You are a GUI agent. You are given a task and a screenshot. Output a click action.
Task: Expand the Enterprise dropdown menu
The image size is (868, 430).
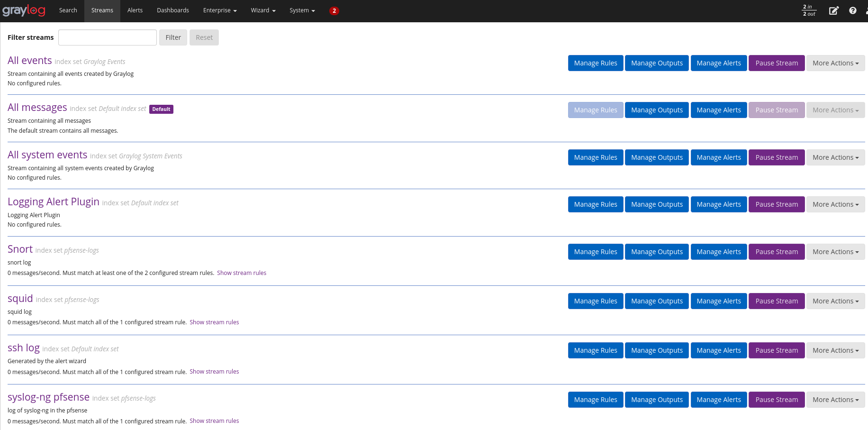pos(219,10)
